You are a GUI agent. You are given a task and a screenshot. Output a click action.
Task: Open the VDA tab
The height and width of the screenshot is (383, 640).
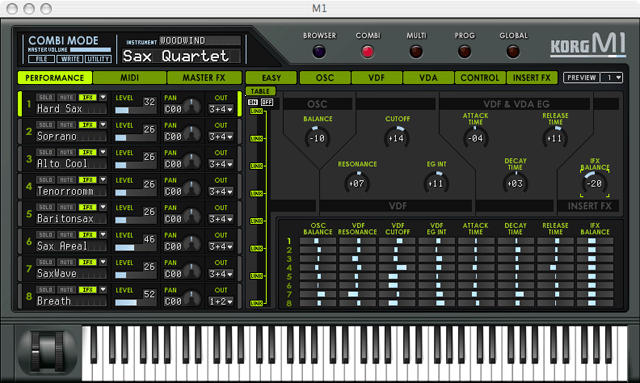pyautogui.click(x=428, y=78)
